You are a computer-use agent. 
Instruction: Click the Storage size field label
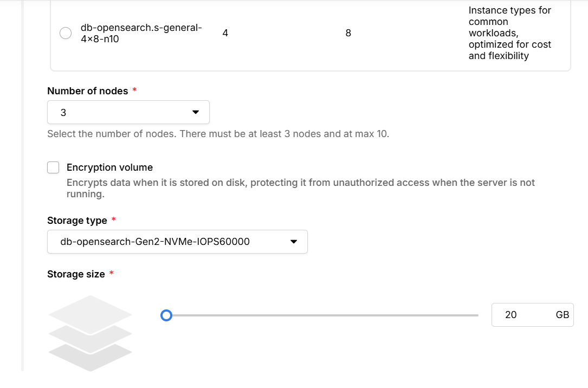76,274
